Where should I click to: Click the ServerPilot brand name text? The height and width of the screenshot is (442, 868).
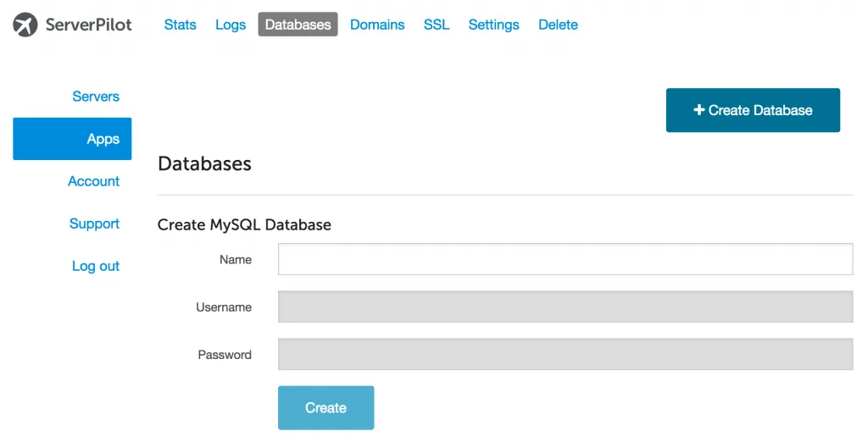pos(88,25)
